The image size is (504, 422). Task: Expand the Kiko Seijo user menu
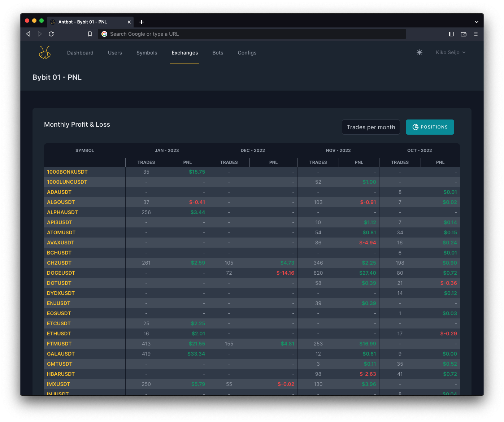[451, 53]
